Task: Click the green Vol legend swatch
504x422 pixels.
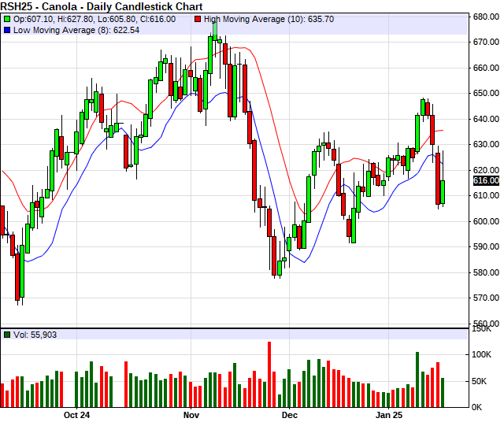Action: [x=7, y=335]
